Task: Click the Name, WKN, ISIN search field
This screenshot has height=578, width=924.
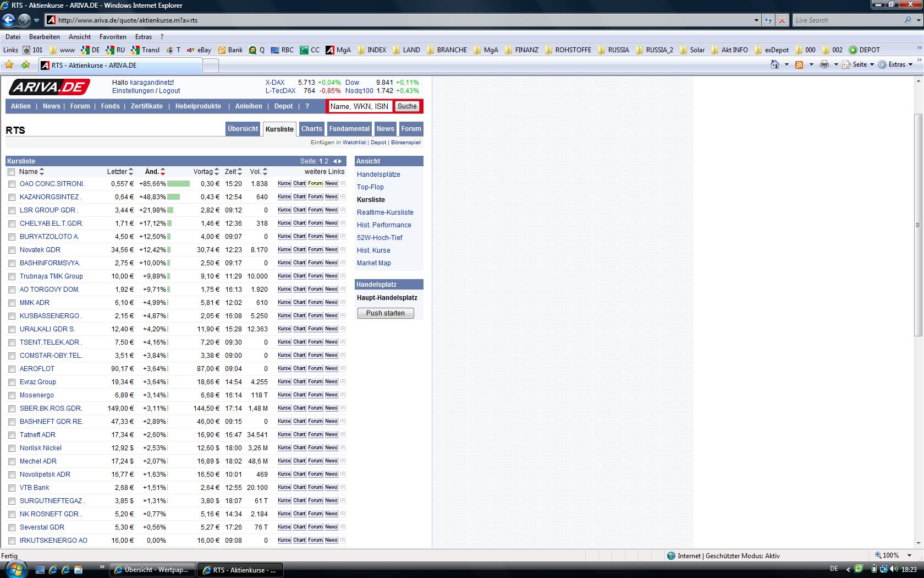Action: tap(360, 106)
